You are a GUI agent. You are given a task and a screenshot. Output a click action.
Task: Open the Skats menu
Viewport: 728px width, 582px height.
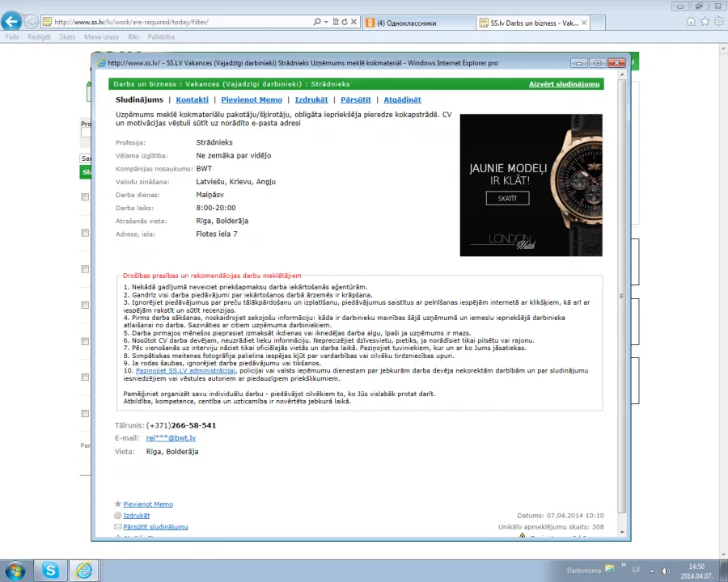tap(67, 36)
